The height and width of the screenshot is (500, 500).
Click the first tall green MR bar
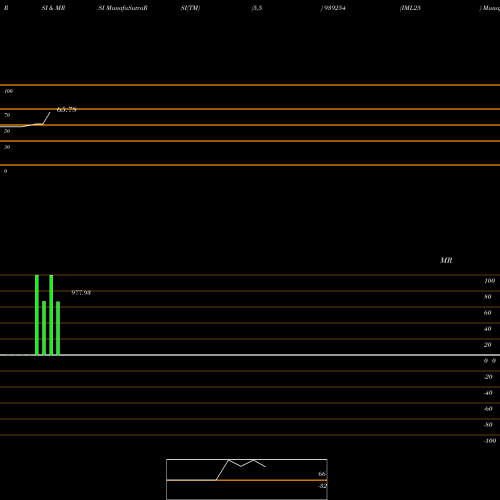37,315
